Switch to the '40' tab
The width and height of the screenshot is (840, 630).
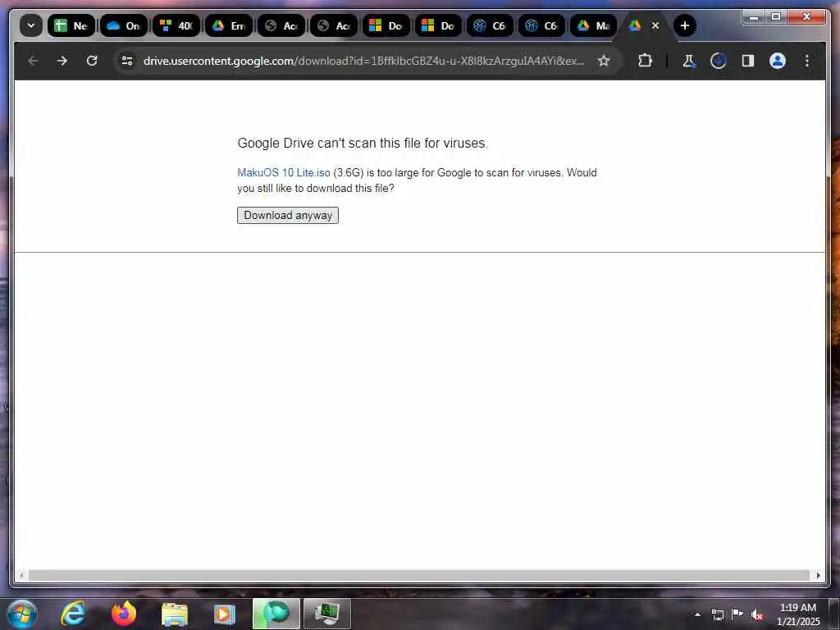point(176,25)
